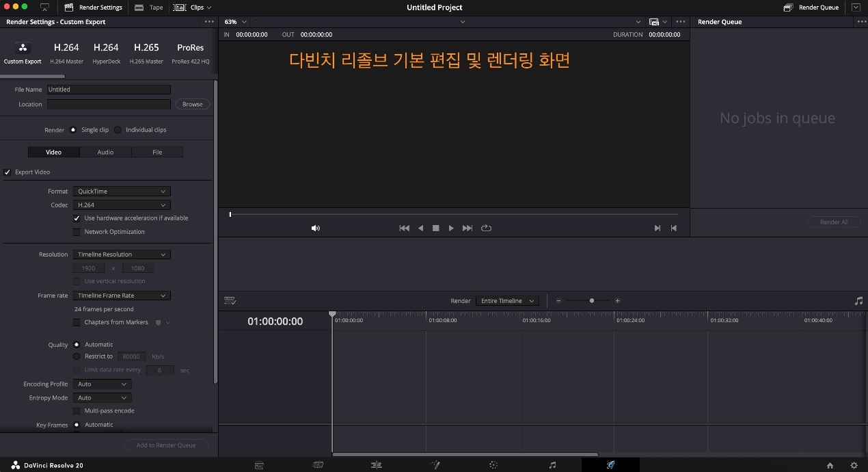
Task: Select Single clip render option
Action: click(x=73, y=130)
